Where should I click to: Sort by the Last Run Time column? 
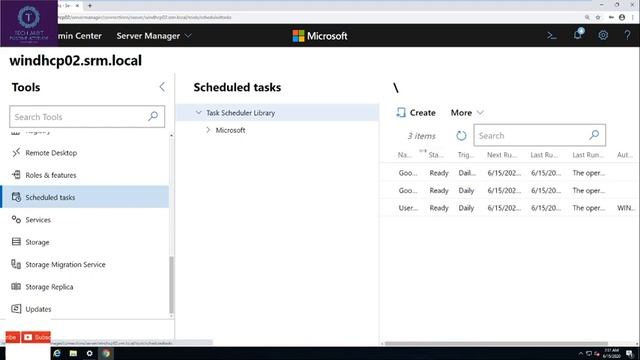click(x=544, y=155)
